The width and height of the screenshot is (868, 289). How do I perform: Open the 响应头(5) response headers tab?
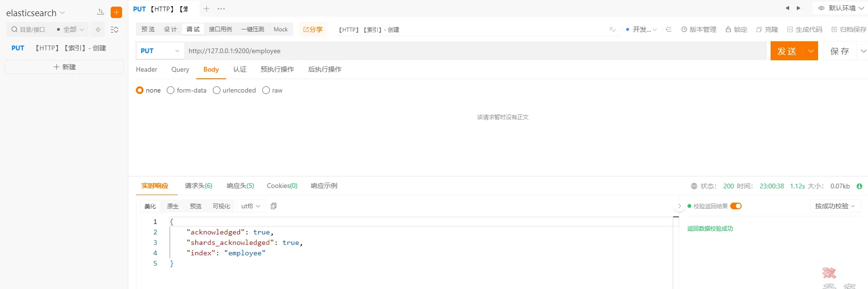coord(240,186)
